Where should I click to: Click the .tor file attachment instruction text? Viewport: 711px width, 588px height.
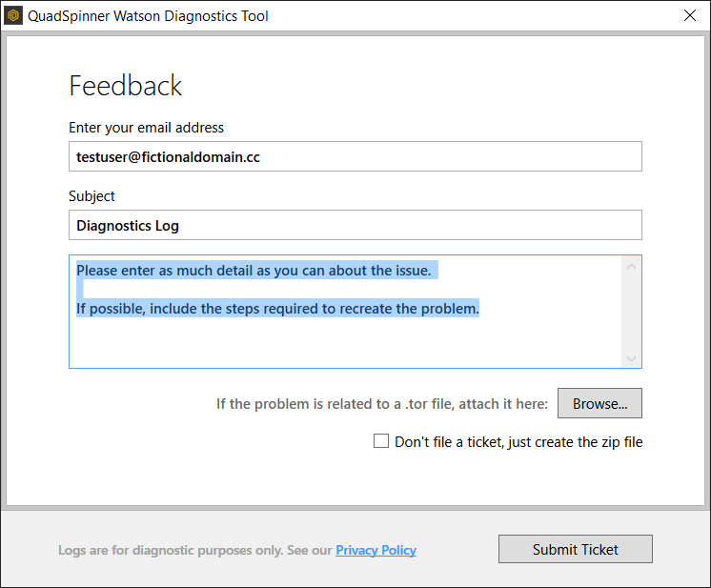(x=381, y=404)
